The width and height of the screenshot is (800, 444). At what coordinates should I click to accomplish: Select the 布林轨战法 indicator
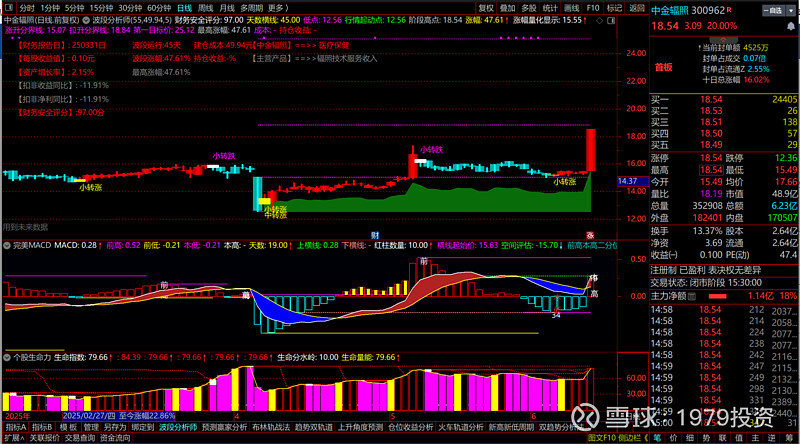pos(271,428)
